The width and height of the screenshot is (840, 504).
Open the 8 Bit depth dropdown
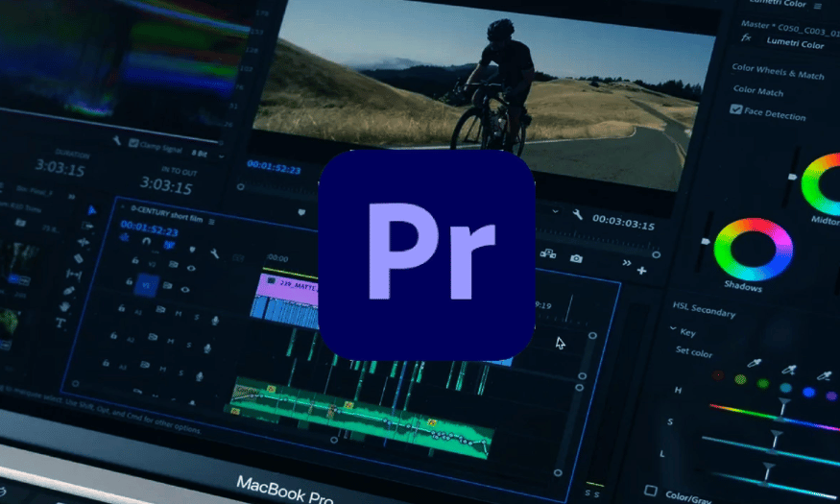pos(207,155)
